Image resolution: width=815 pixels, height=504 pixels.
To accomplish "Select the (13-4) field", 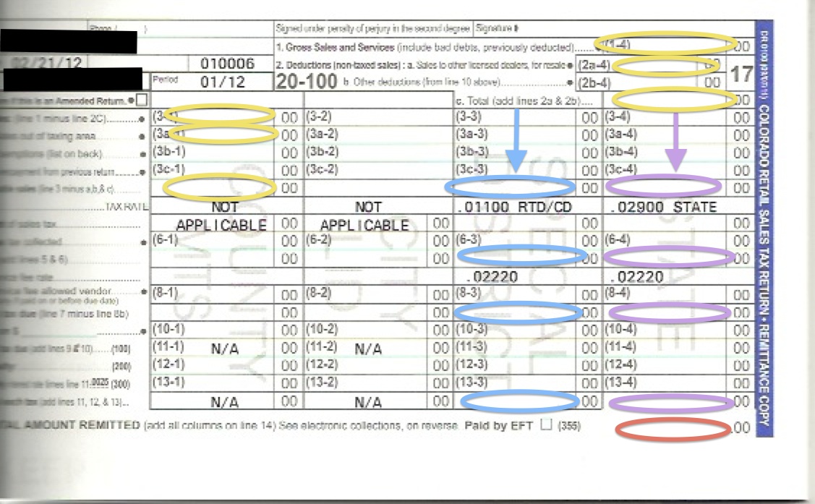I will [665, 383].
